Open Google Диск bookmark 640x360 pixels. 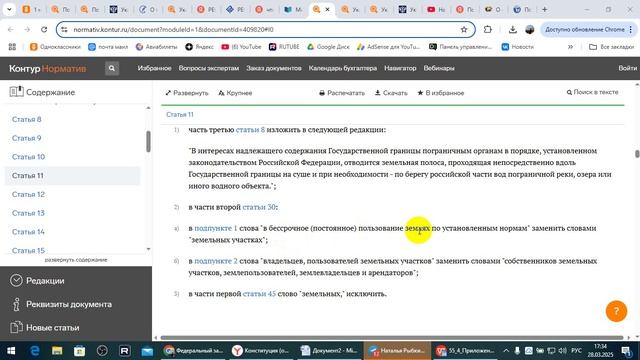pos(329,47)
